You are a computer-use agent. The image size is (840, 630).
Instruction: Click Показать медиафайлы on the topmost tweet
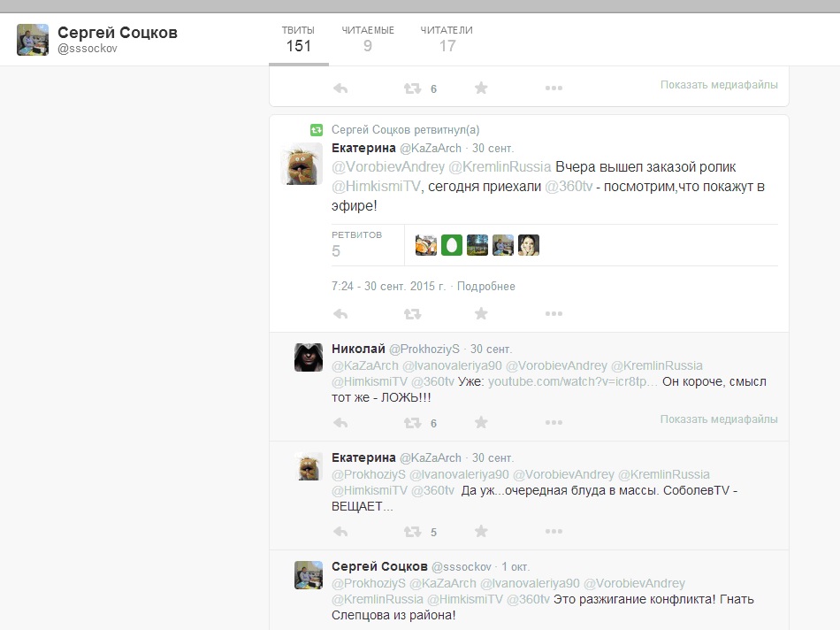[x=719, y=85]
